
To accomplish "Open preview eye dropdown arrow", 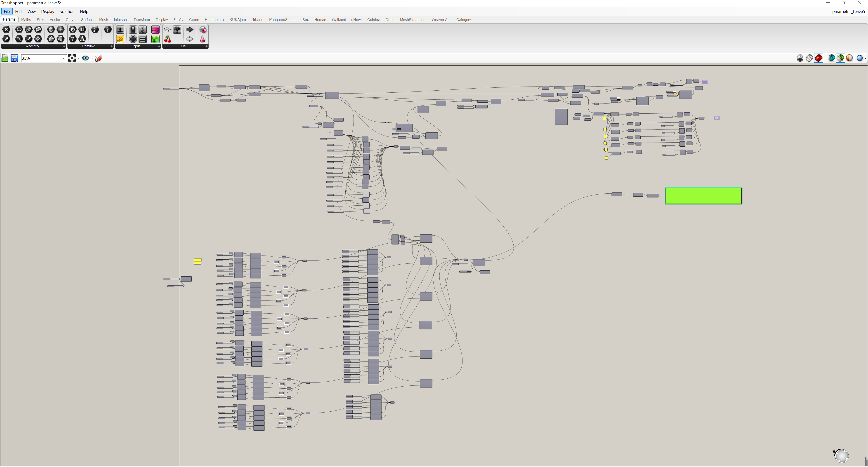I will coord(92,58).
